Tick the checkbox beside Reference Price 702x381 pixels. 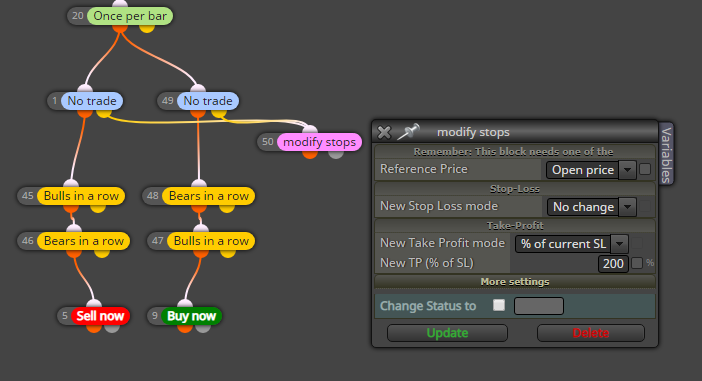(645, 169)
